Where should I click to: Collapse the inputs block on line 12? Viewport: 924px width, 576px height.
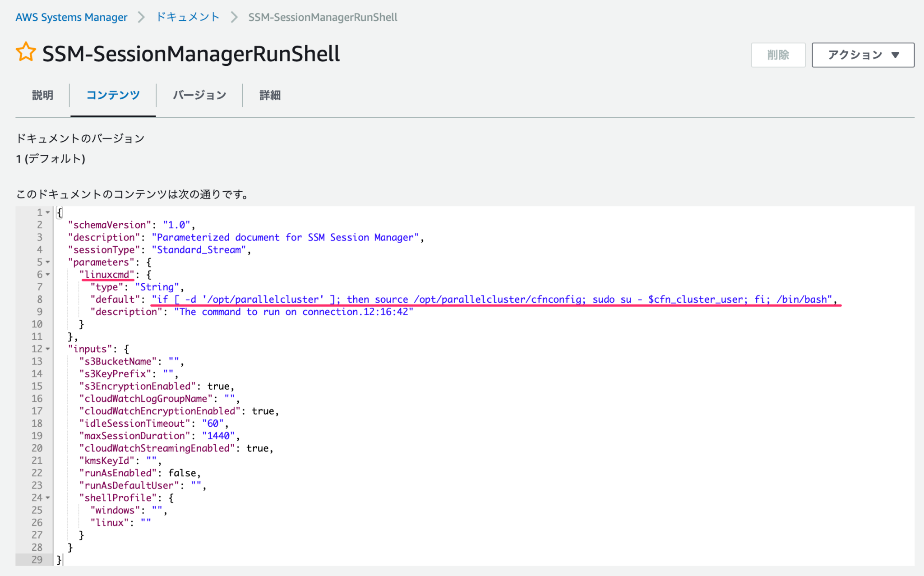(x=47, y=349)
